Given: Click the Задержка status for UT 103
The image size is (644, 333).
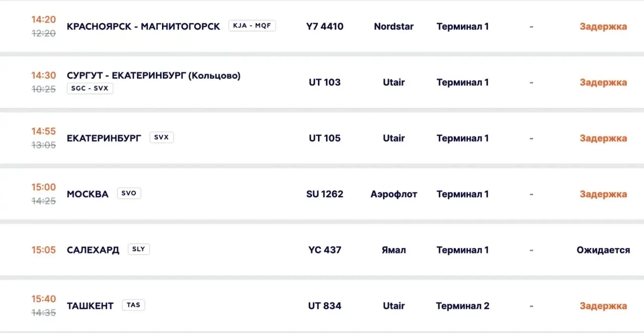Looking at the screenshot, I should coord(603,82).
